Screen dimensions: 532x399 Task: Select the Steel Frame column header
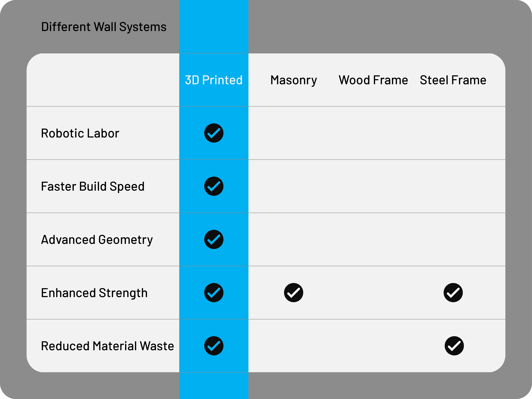(453, 80)
